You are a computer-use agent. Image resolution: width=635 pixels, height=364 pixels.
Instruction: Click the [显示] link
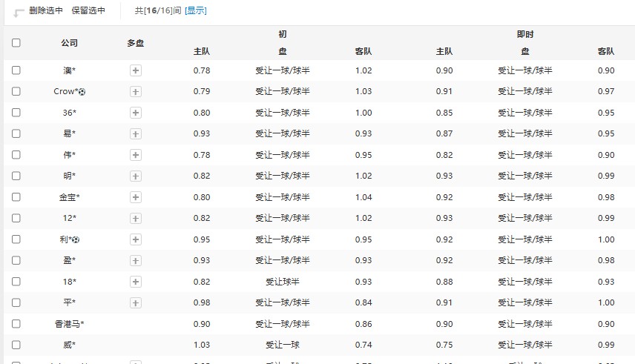point(196,11)
